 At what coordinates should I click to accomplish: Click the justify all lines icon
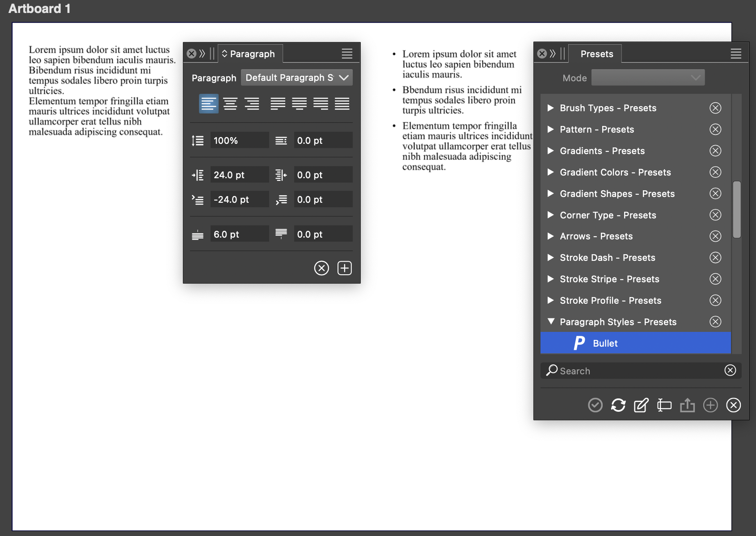(342, 104)
